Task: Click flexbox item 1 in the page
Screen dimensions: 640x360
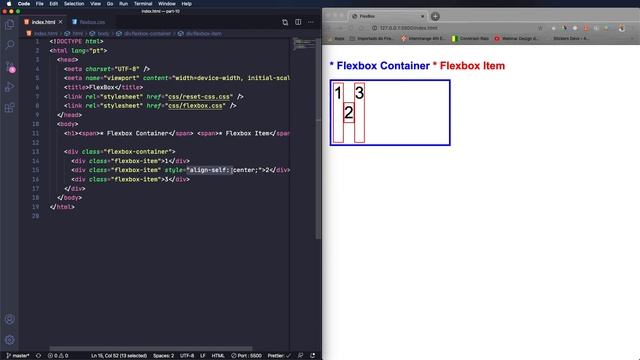Action: point(338,113)
